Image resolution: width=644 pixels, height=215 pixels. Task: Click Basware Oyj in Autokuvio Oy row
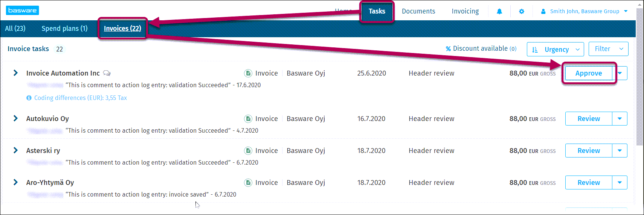[306, 119]
